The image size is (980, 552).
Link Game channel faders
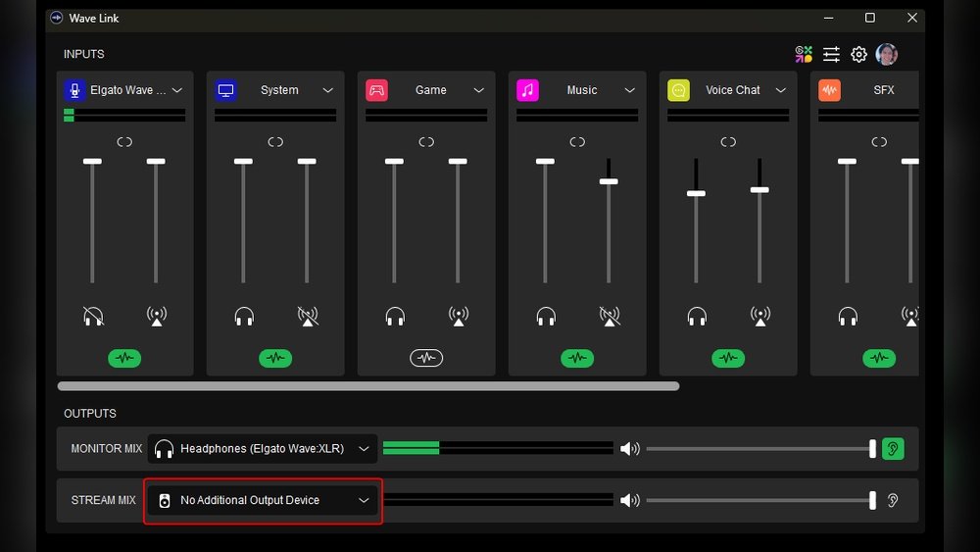coord(426,142)
